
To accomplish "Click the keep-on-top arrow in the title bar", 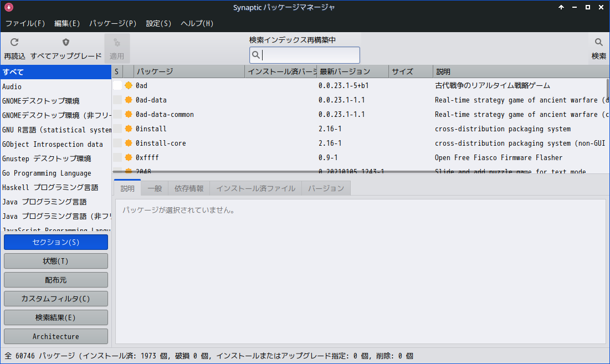I will pyautogui.click(x=561, y=7).
